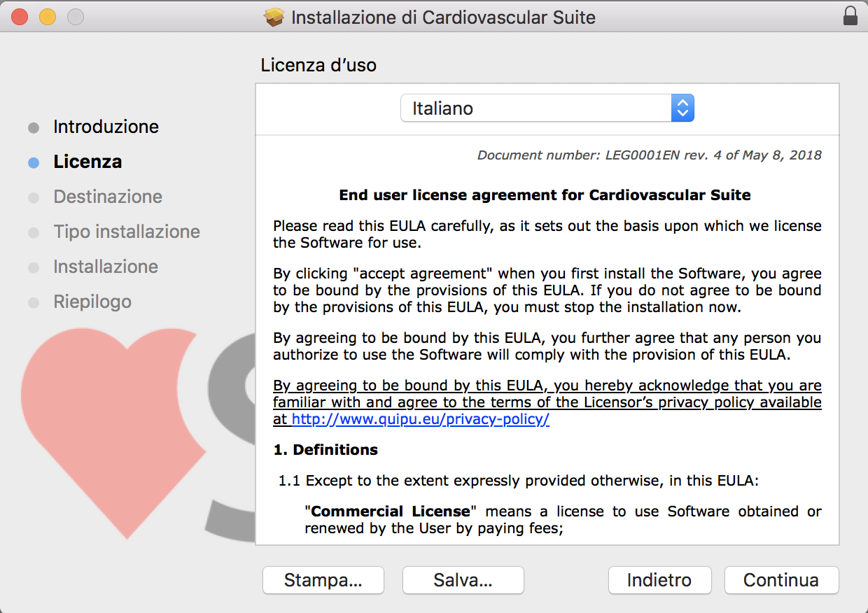This screenshot has height=613, width=868.
Task: Click the EULA title heading text
Action: tap(545, 195)
